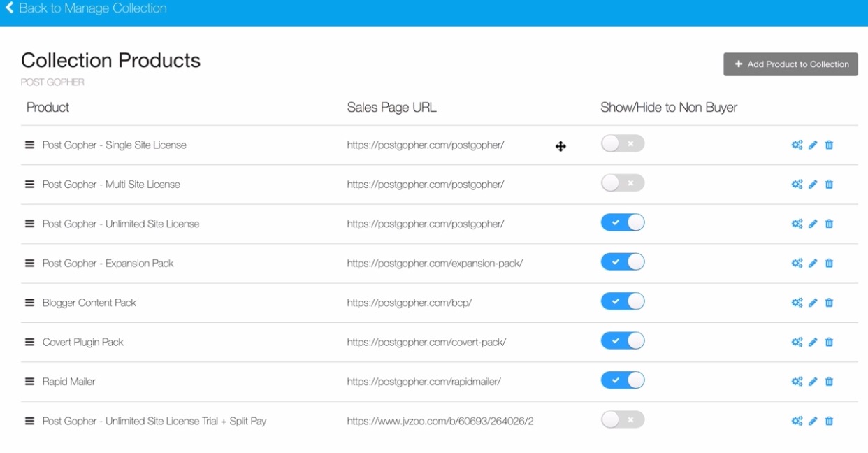
Task: Edit the Rapid Mailer product
Action: [813, 382]
